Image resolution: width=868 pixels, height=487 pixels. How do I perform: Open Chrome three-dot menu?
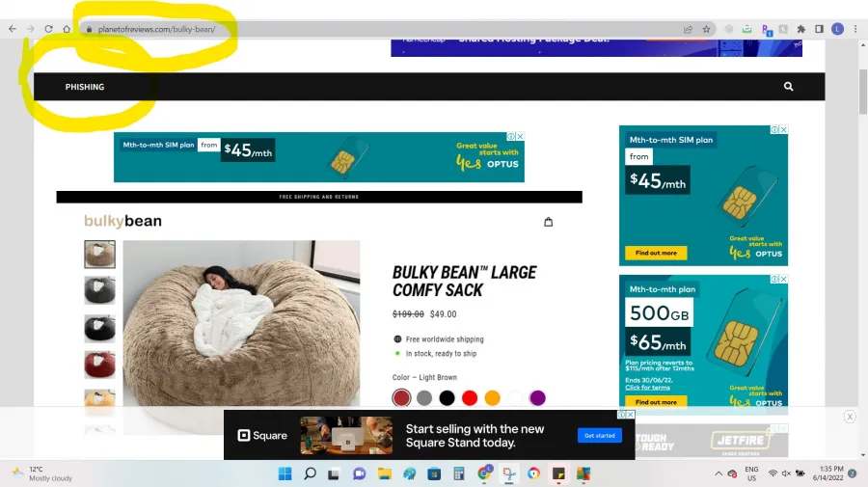tap(855, 29)
